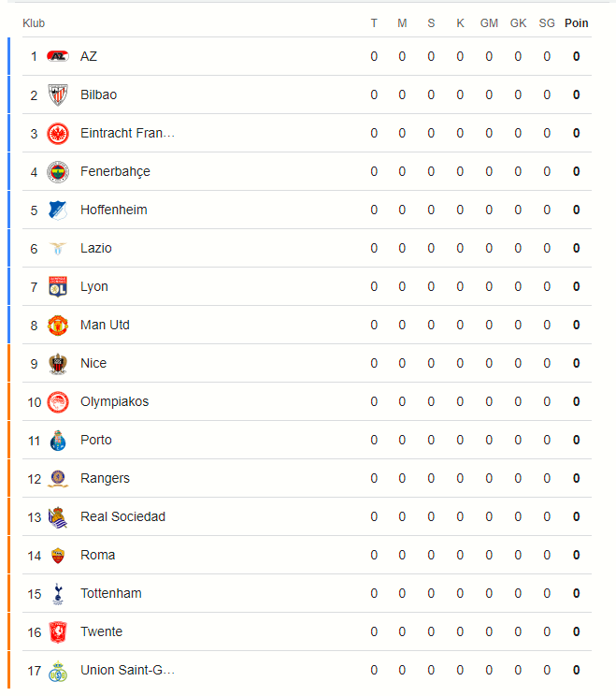Click the Athletic Bilbao crest

pyautogui.click(x=58, y=95)
